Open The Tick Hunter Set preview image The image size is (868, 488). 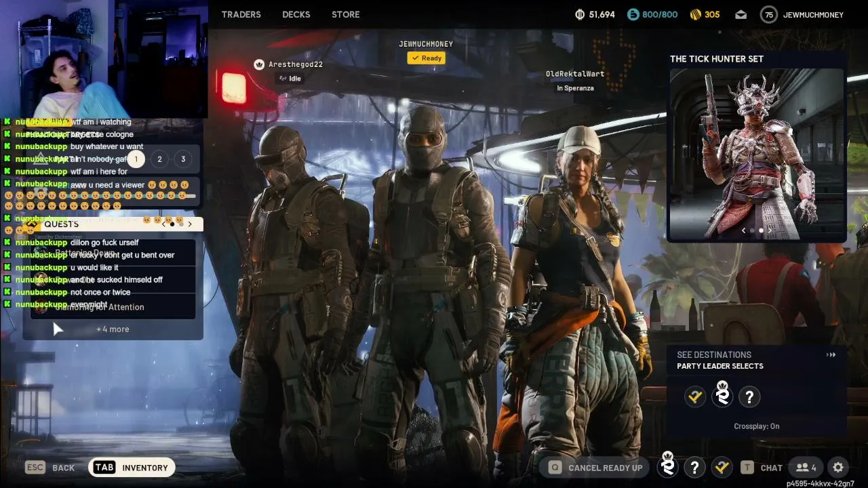click(757, 154)
